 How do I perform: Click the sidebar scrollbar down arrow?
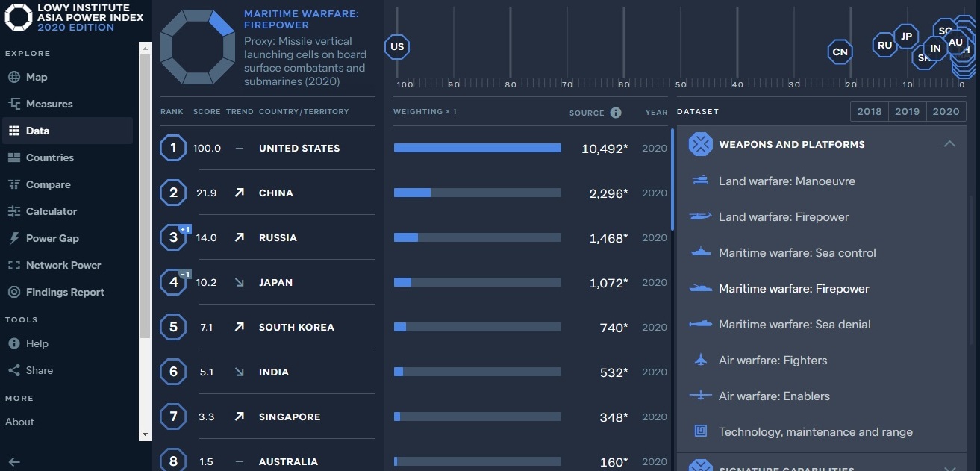pos(145,434)
